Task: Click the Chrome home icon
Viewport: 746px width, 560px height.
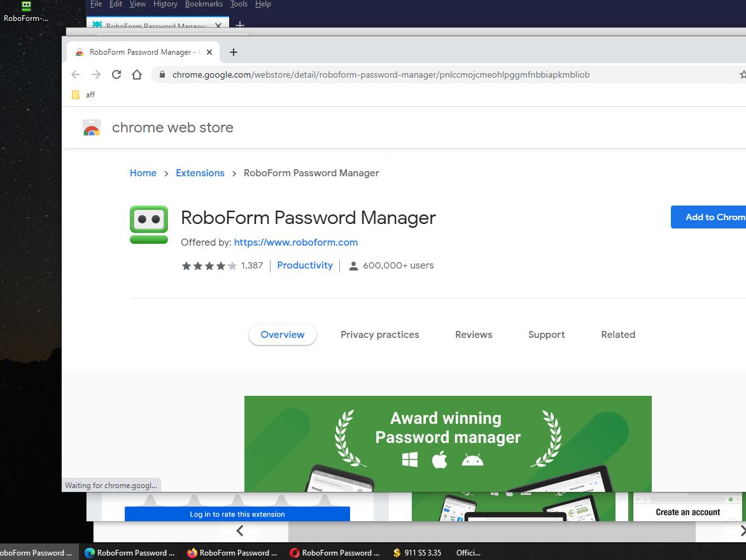Action: pos(136,74)
